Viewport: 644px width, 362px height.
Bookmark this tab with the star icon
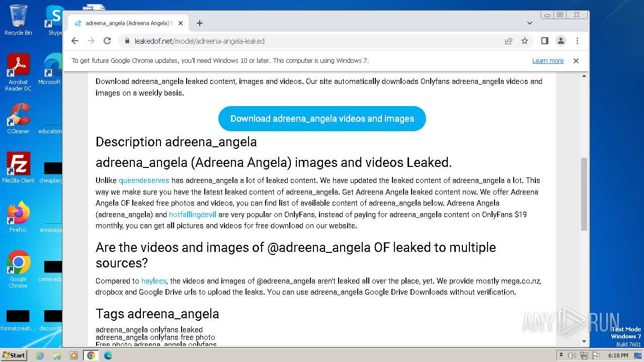[525, 41]
